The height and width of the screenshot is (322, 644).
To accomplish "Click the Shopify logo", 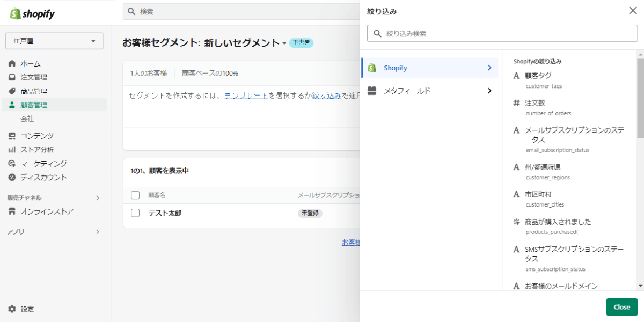I will coord(33,14).
